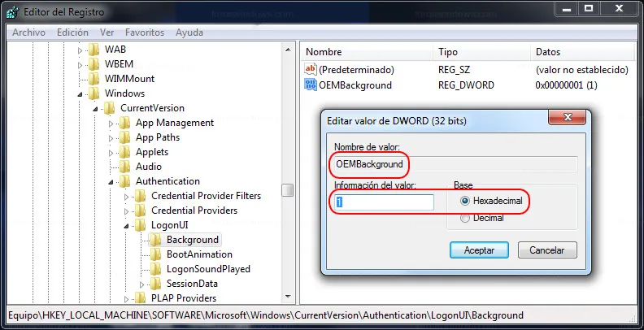Click the (Predeterminado) string value icon
Viewport: 644px width, 330px height.
tap(311, 69)
